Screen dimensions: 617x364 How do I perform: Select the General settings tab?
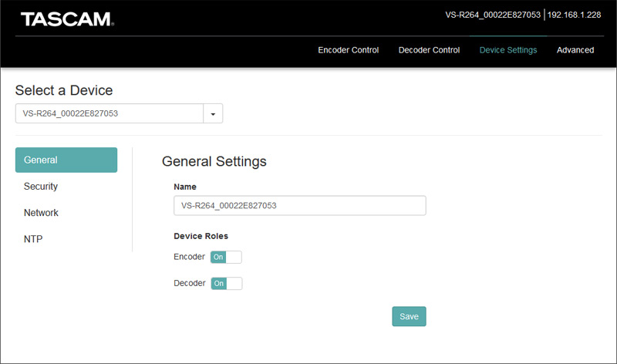66,160
